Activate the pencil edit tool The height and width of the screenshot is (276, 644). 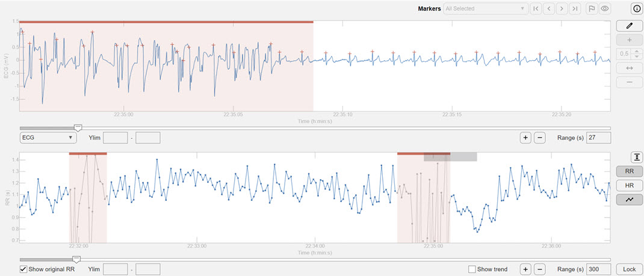click(630, 26)
